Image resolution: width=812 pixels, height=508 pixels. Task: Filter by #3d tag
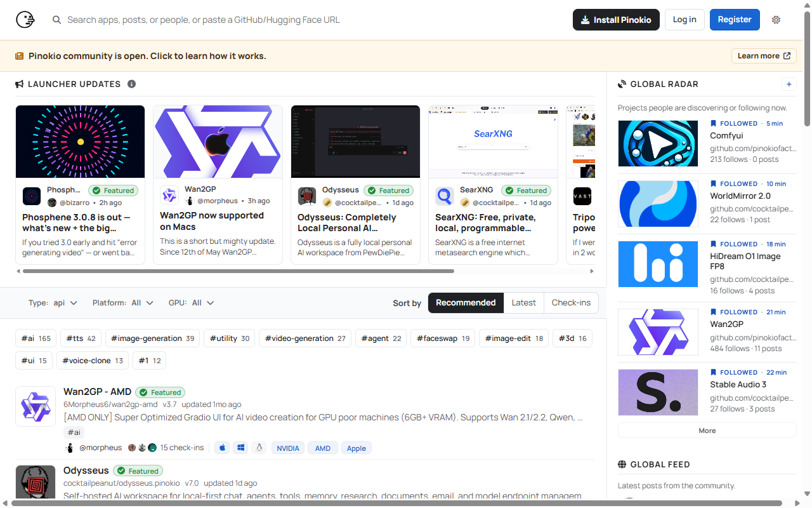click(x=572, y=338)
